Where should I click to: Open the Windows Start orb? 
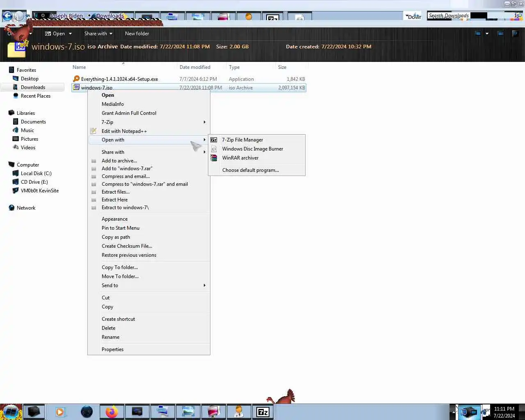point(11,412)
